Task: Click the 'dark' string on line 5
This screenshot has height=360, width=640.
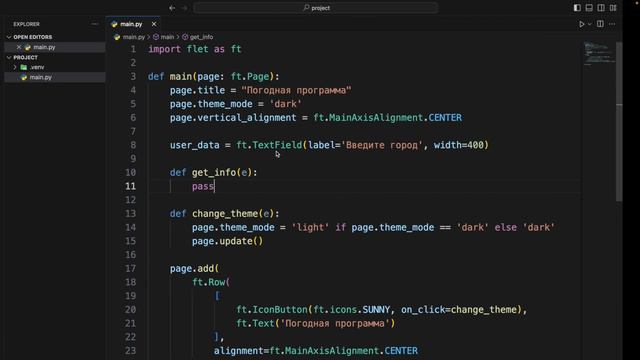Action: (x=285, y=104)
